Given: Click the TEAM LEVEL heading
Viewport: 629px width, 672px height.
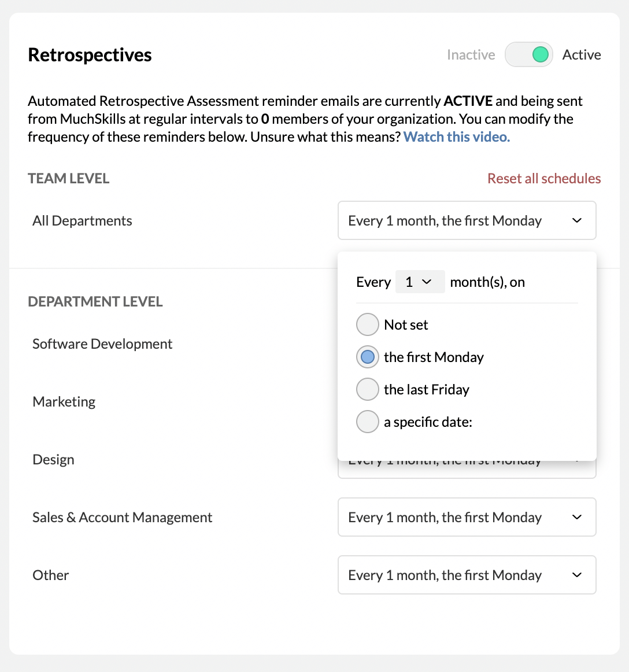Looking at the screenshot, I should [69, 178].
